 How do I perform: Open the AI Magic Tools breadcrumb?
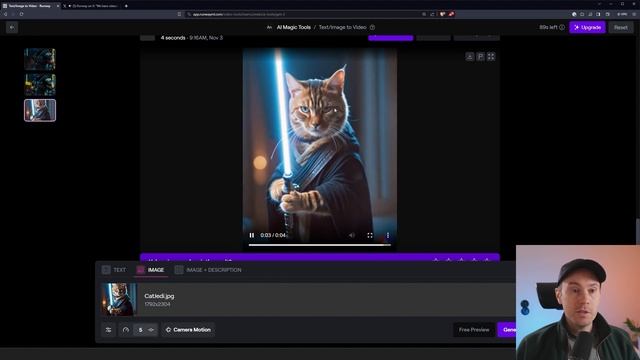[293, 27]
